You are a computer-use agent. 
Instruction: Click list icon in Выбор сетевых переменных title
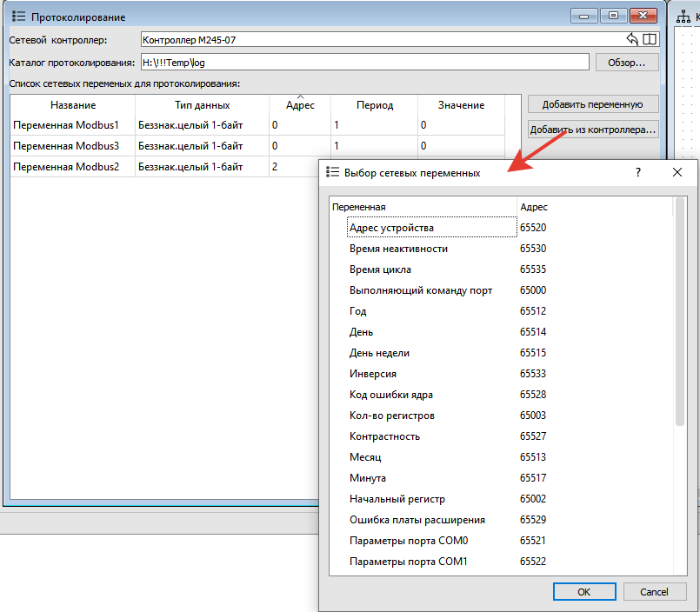click(332, 173)
